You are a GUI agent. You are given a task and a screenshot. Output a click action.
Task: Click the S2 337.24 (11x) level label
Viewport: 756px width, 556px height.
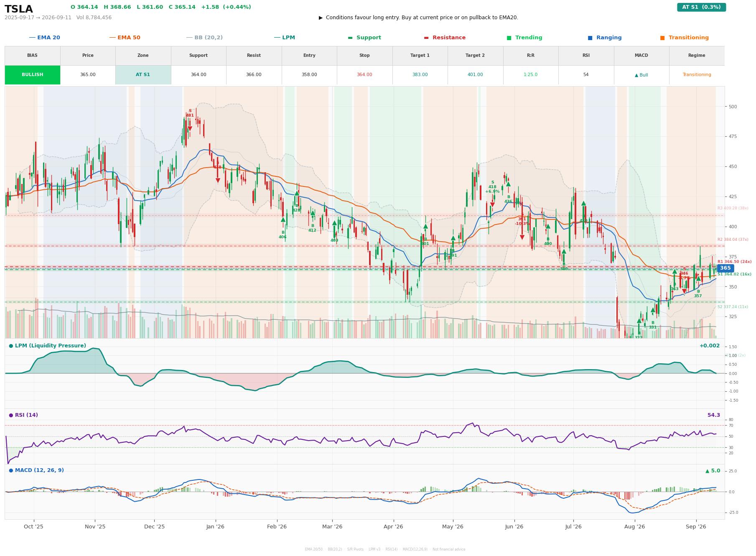tap(733, 307)
